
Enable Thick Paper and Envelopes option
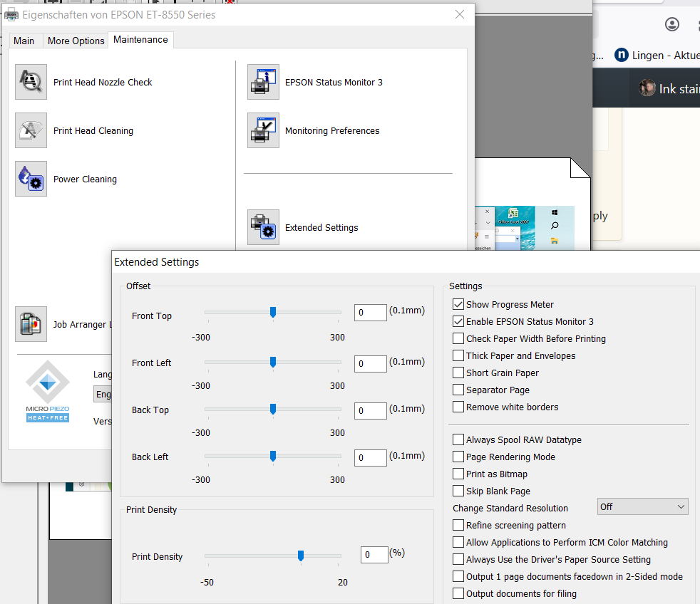click(x=458, y=355)
